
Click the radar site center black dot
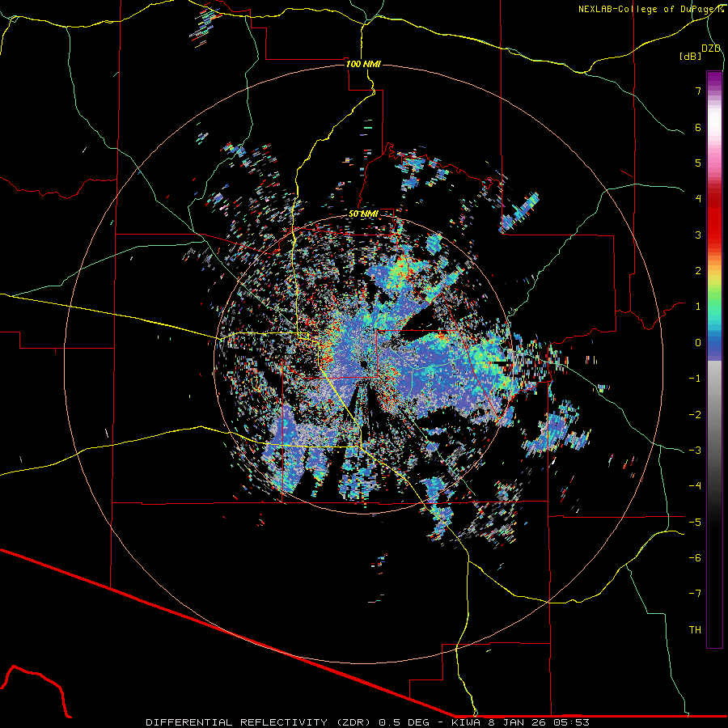364,364
